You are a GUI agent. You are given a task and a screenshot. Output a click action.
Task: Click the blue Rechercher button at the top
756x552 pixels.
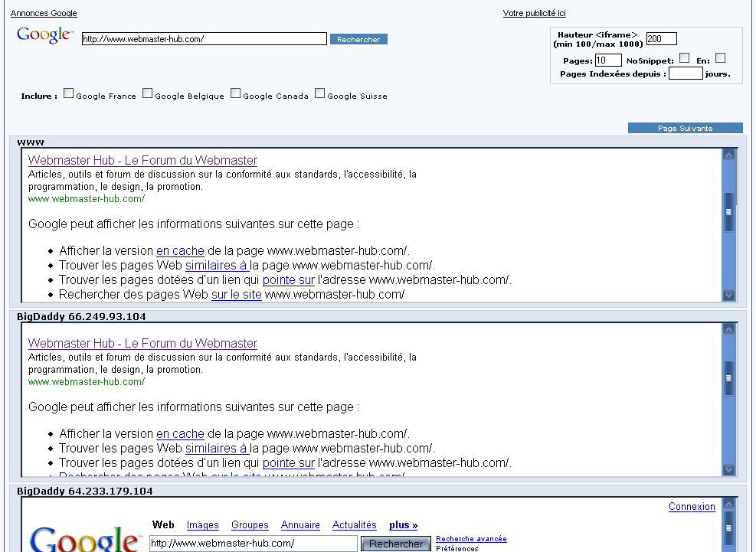coord(358,39)
